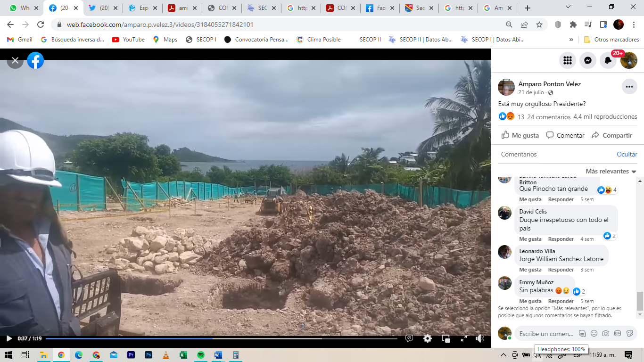Open Facebook menu grid icon
Viewport: 644px width, 362px height.
tap(568, 60)
